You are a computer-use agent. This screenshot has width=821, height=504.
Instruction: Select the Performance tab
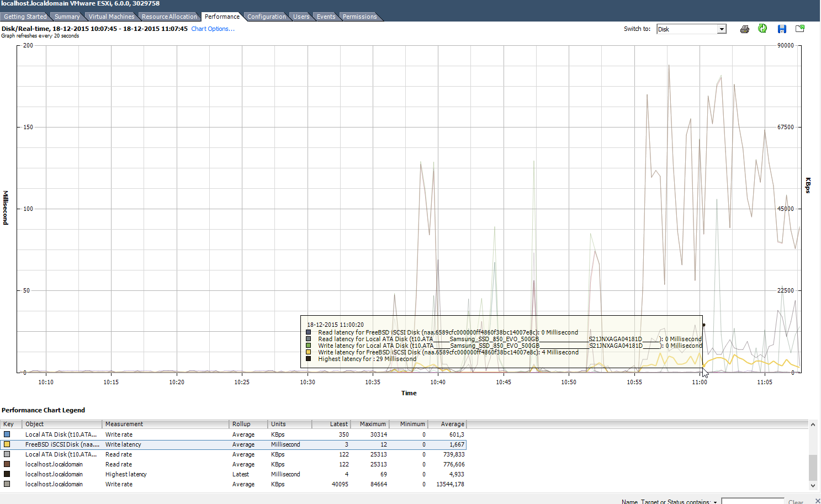pyautogui.click(x=222, y=17)
